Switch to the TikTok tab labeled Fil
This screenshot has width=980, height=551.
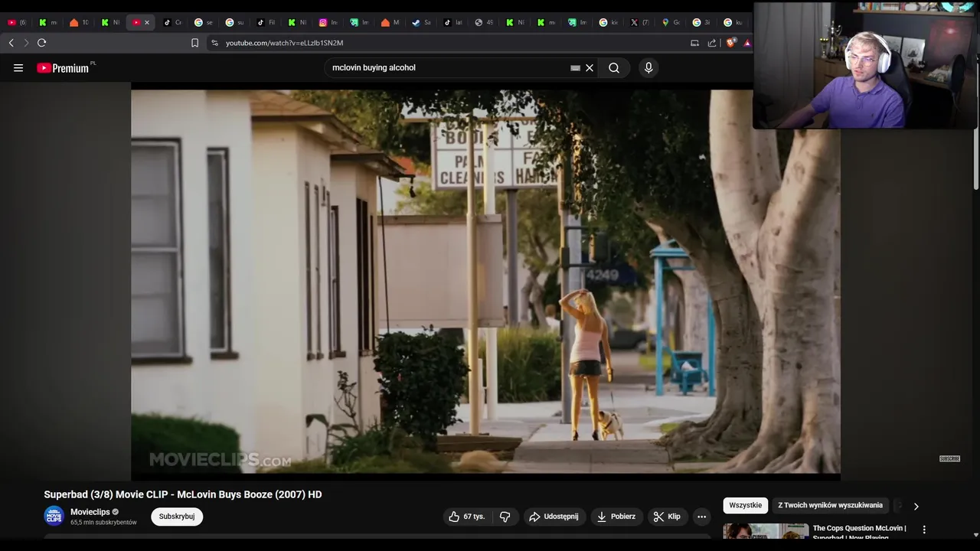pyautogui.click(x=266, y=22)
